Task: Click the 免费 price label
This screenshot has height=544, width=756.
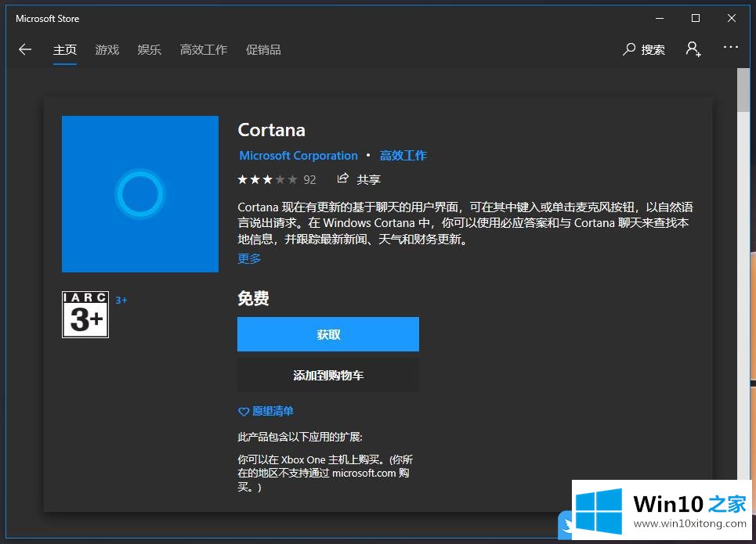Action: (253, 298)
